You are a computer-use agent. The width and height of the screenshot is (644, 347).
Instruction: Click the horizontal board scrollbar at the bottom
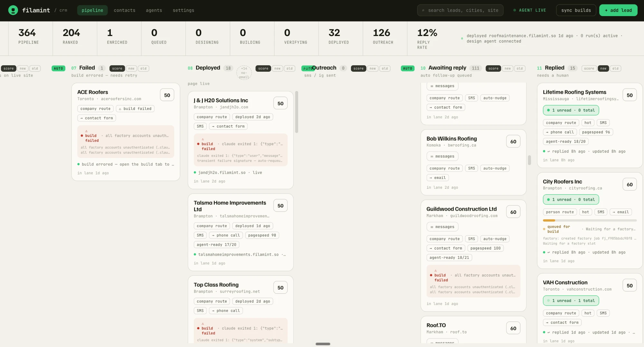(x=323, y=344)
